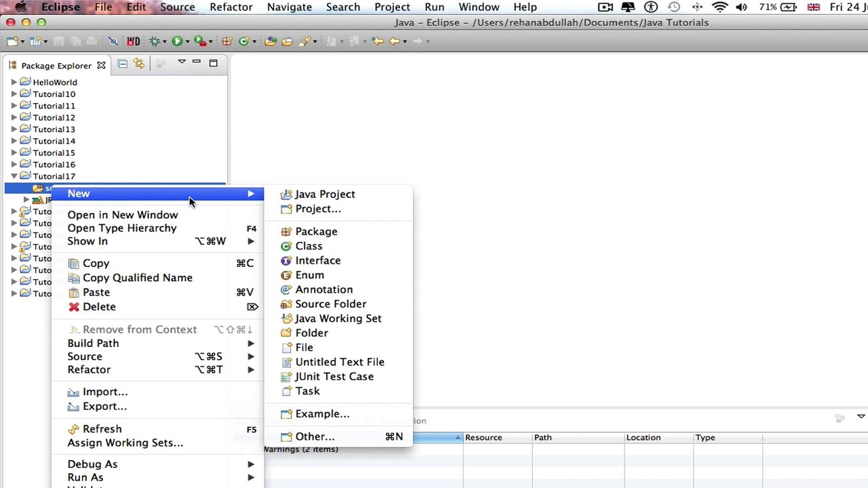Click the Run External Tools icon
868x488 pixels.
[200, 41]
